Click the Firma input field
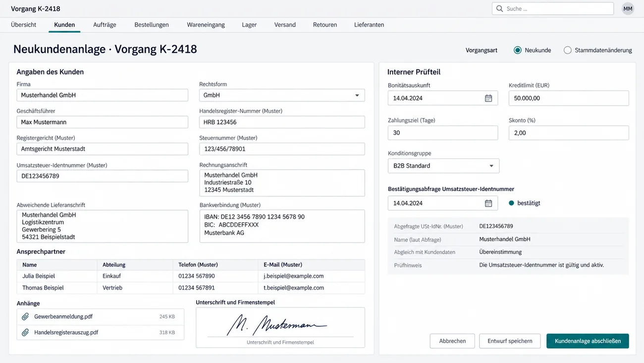The width and height of the screenshot is (644, 363). (102, 95)
